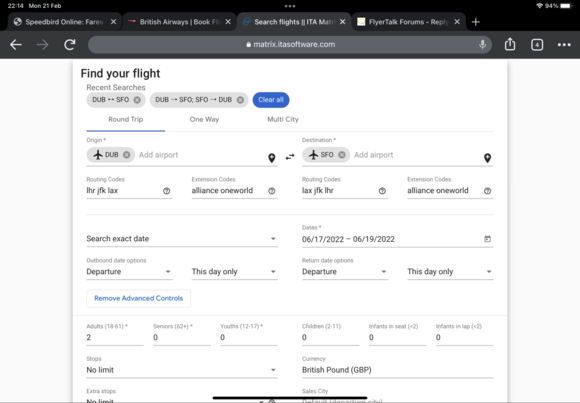
Task: Edit the Infants in seat count field
Action: pos(398,337)
